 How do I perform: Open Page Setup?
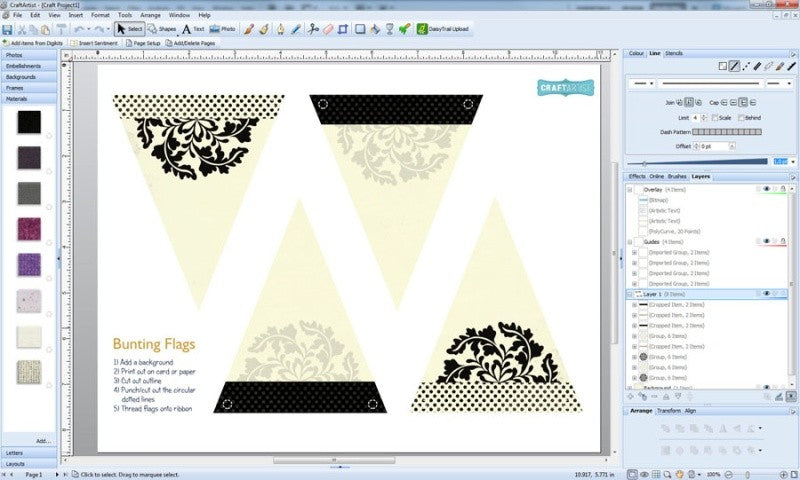[143, 43]
